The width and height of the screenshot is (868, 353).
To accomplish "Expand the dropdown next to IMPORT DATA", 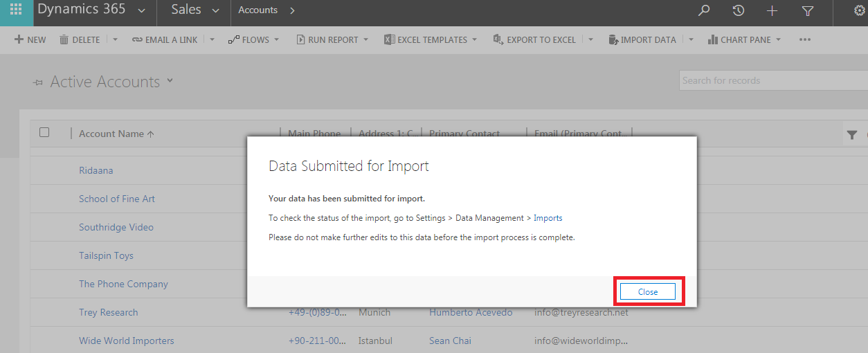I will click(x=691, y=39).
